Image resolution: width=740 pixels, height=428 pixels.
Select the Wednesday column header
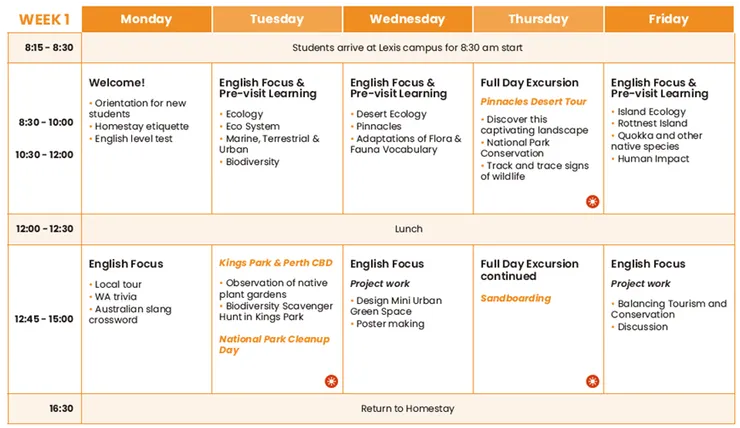[407, 19]
